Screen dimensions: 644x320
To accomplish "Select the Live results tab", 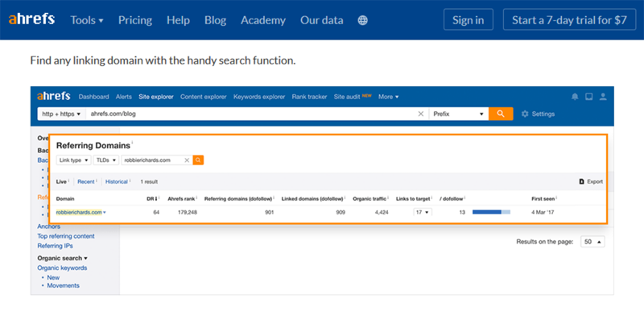I will (x=61, y=181).
